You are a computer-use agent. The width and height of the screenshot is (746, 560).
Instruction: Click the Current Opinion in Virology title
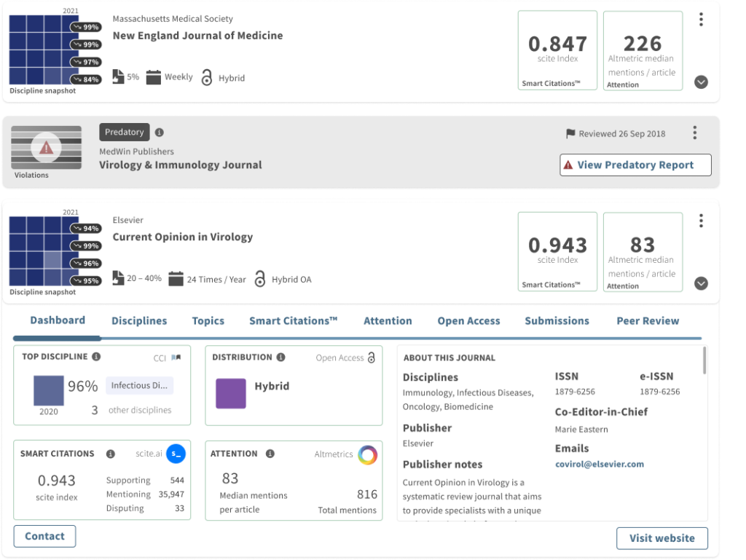pos(183,237)
